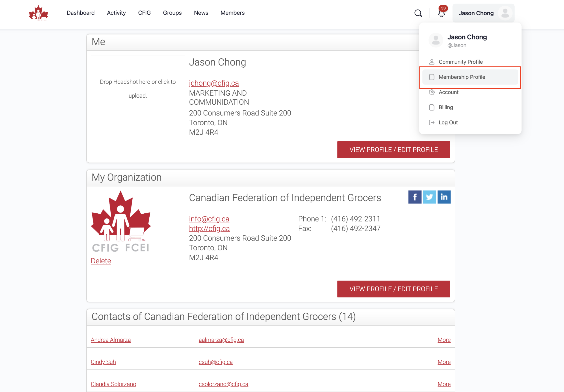The height and width of the screenshot is (392, 564).
Task: Choose Log Out in user menu
Action: 470,123
